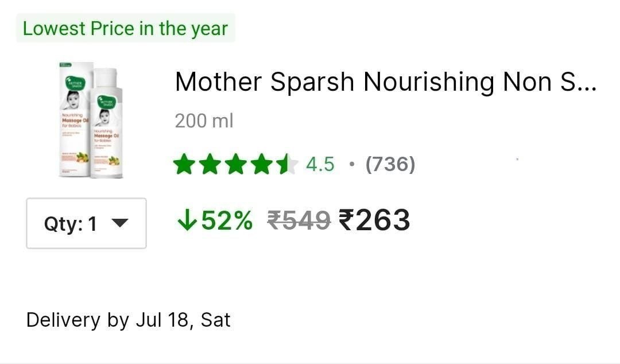Select the third green rating star
Image resolution: width=620 pixels, height=364 pixels.
click(x=237, y=164)
